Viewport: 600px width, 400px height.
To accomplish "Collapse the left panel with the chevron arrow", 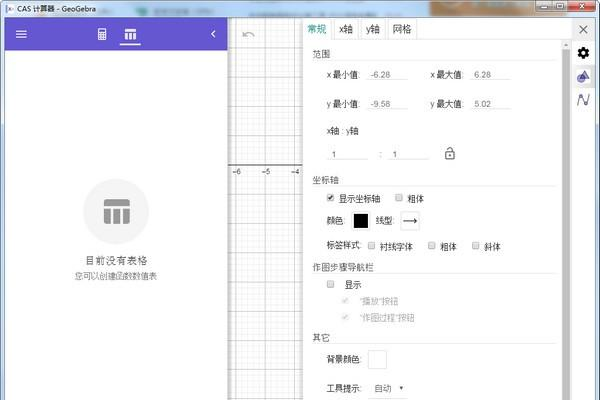I will click(x=213, y=34).
